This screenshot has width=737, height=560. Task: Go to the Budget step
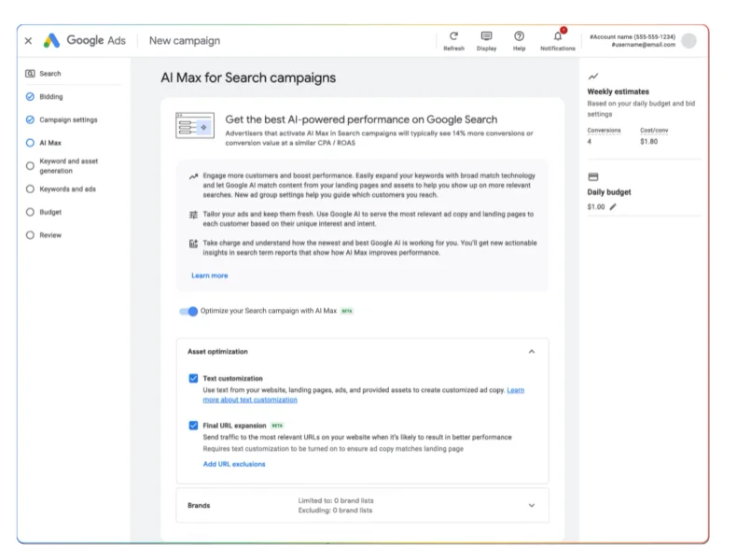[50, 212]
